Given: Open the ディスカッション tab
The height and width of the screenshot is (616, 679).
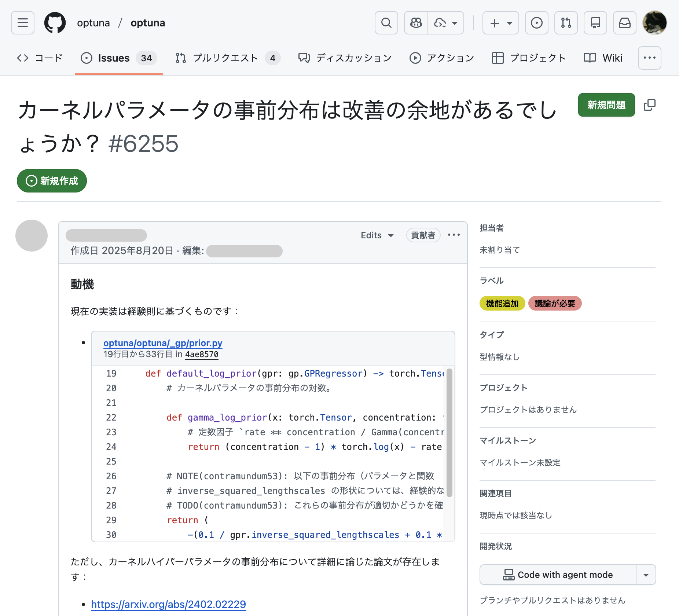Looking at the screenshot, I should pyautogui.click(x=345, y=58).
